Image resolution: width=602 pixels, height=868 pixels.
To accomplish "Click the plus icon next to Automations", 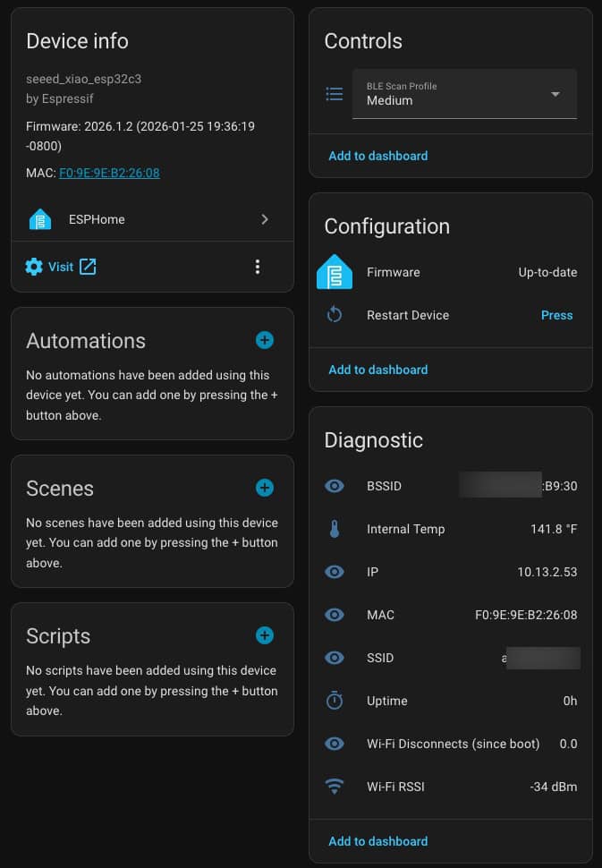I will coord(265,340).
